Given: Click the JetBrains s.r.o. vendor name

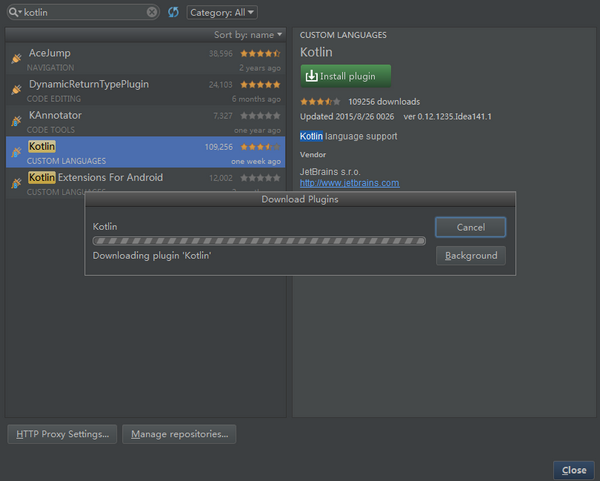Looking at the screenshot, I should coord(330,172).
